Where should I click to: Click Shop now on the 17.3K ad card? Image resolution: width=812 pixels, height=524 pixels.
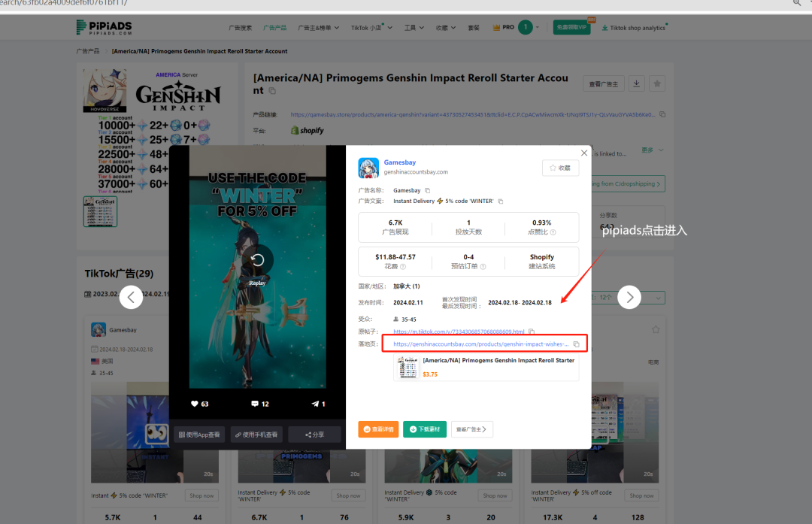641,495
